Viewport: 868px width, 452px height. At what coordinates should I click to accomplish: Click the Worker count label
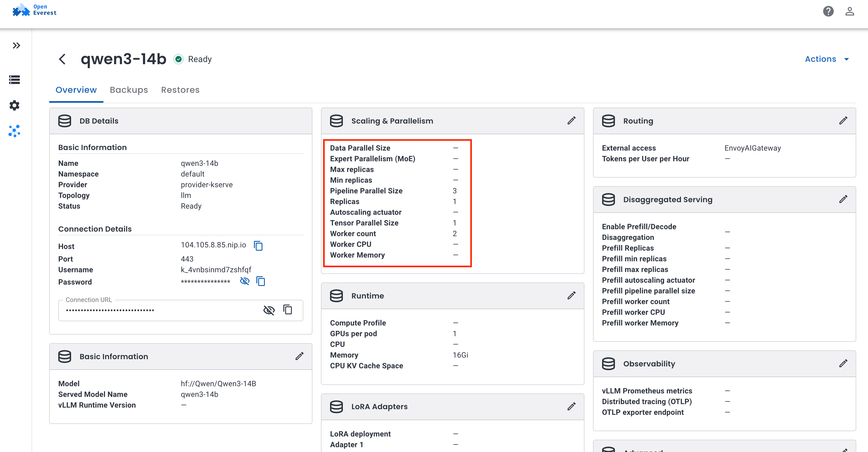pyautogui.click(x=353, y=233)
